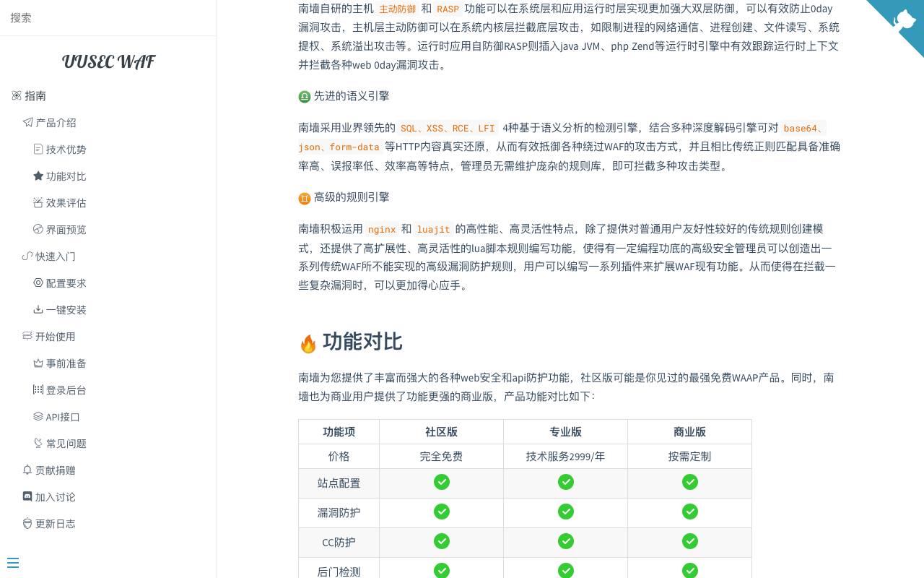Screen dimensions: 924x578
Task: Open 加入讨论 sidebar link
Action: tap(56, 496)
